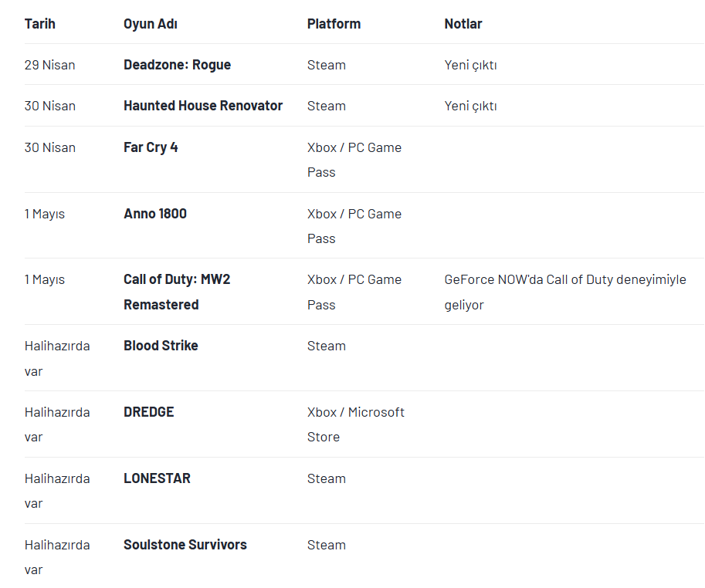705x588 pixels.
Task: Click the Oyun Adı column header
Action: pos(150,24)
